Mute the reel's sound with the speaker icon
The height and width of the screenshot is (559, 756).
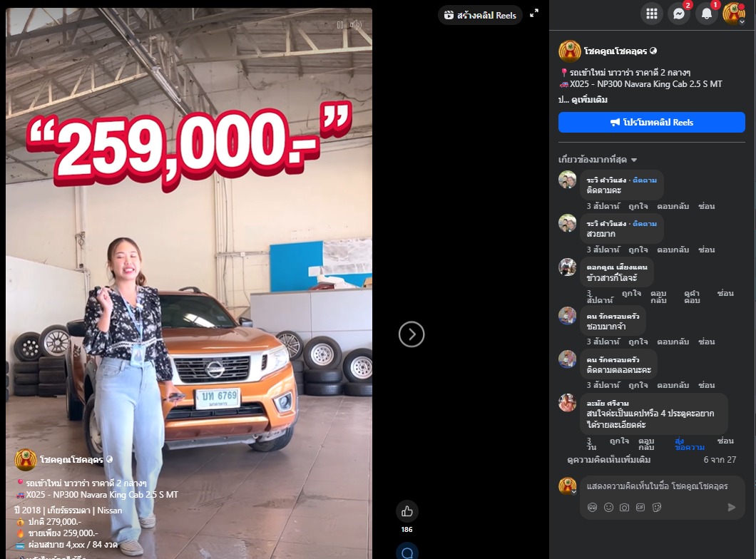(355, 24)
